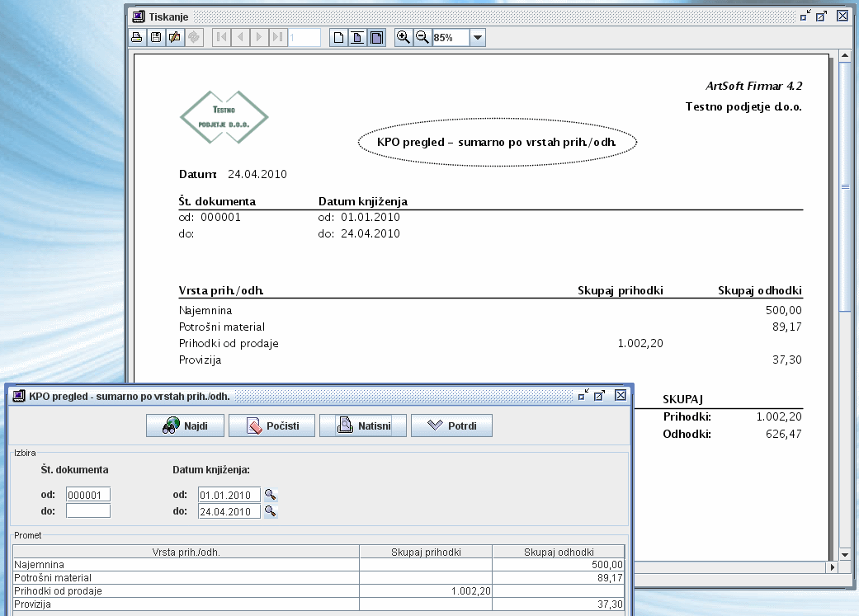
Task: Expand the 85% zoom dropdown arrow
Action: pyautogui.click(x=477, y=38)
